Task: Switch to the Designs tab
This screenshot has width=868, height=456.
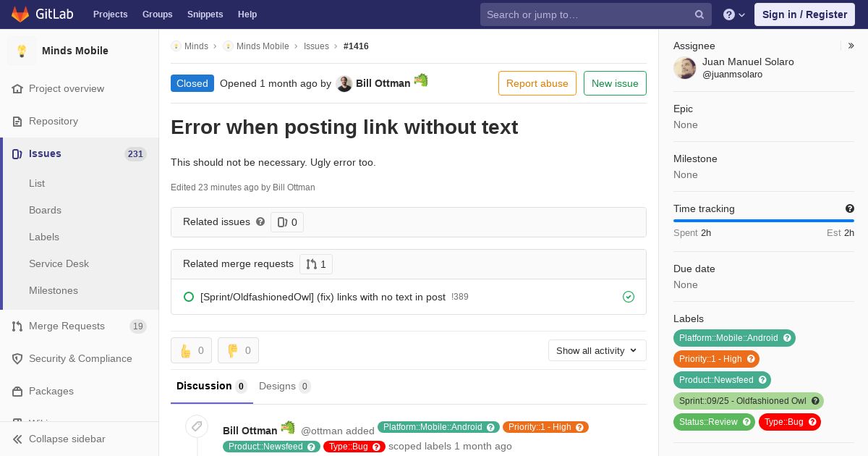Action: pyautogui.click(x=285, y=387)
